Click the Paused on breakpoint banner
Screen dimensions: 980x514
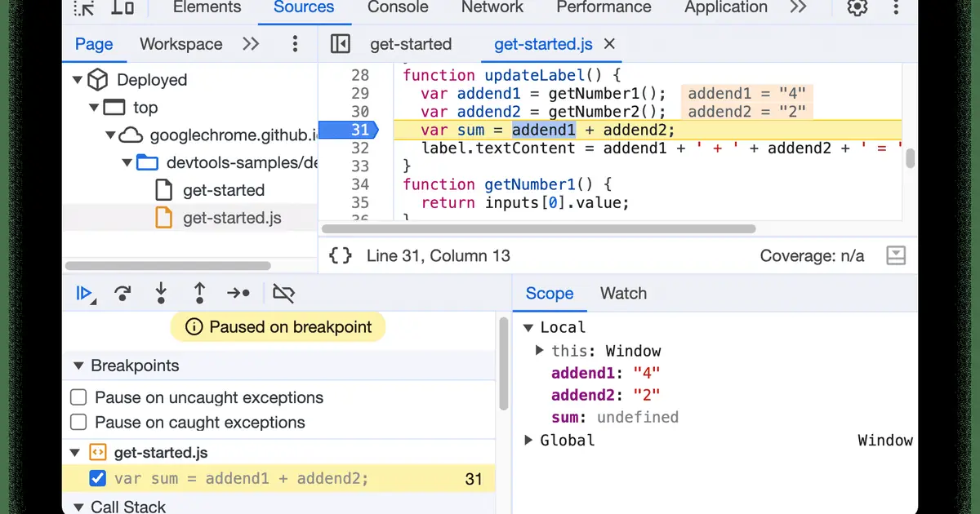point(278,327)
